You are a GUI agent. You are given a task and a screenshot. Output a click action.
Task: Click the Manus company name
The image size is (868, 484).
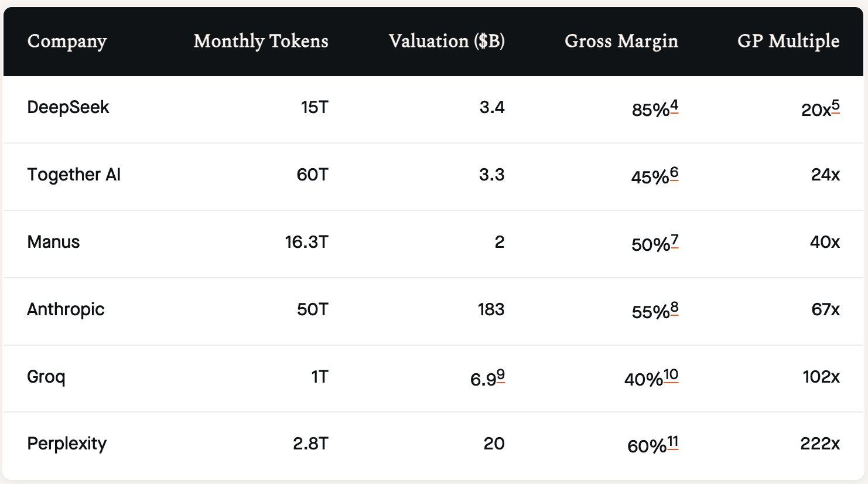53,242
